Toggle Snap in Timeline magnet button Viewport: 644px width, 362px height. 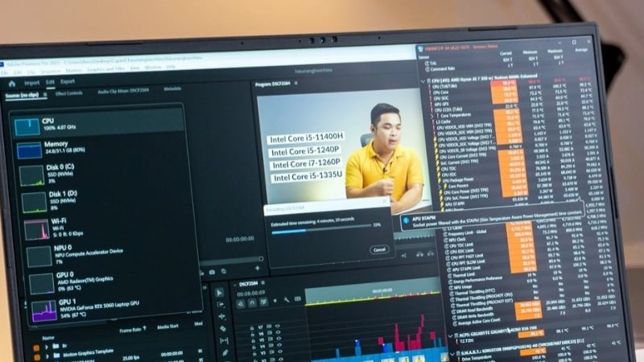252,303
